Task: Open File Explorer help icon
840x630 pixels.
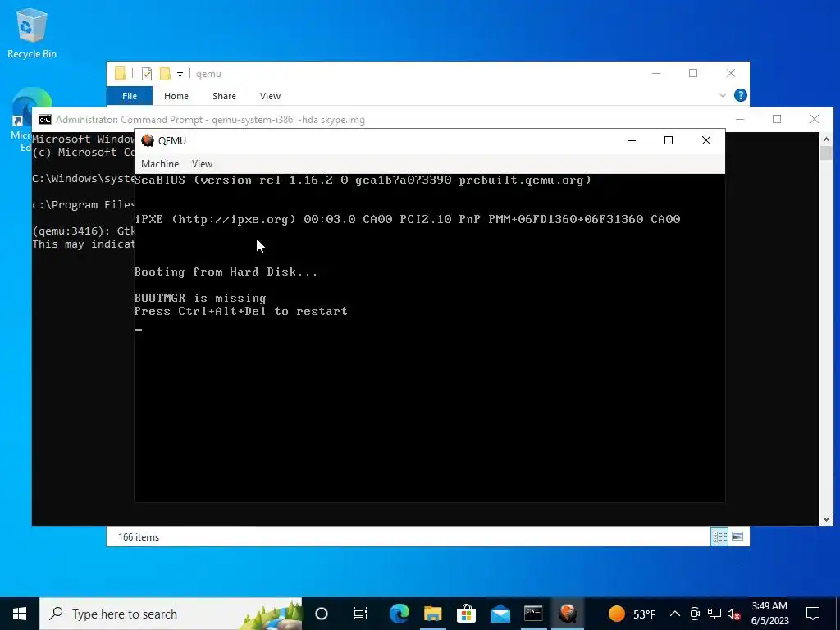Action: coord(741,95)
